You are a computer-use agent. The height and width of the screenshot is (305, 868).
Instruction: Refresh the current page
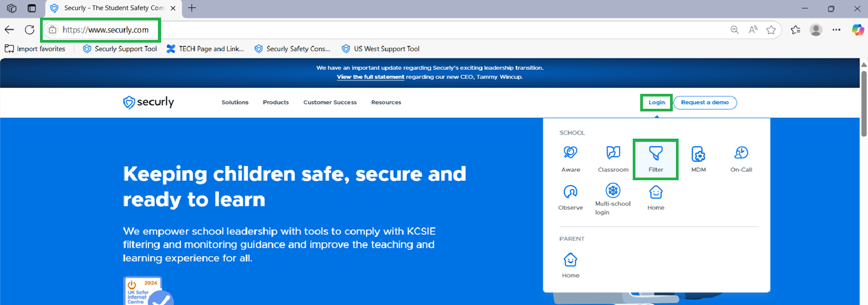click(30, 30)
